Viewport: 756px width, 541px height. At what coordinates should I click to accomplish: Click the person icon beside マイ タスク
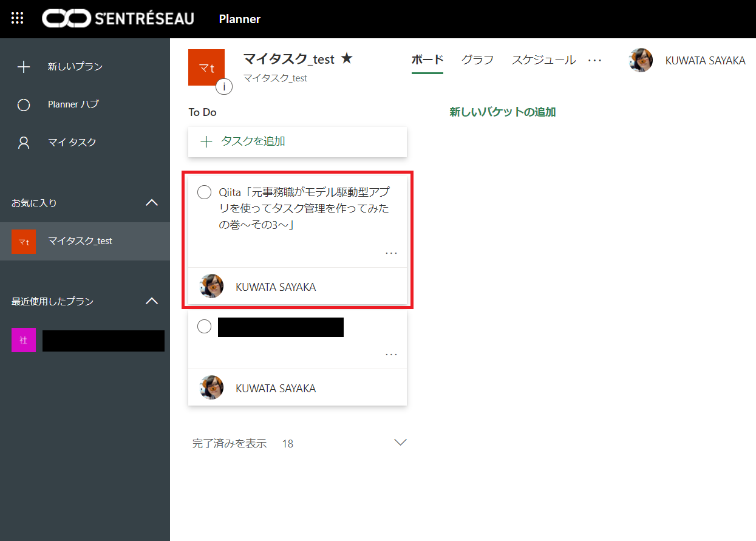24,143
